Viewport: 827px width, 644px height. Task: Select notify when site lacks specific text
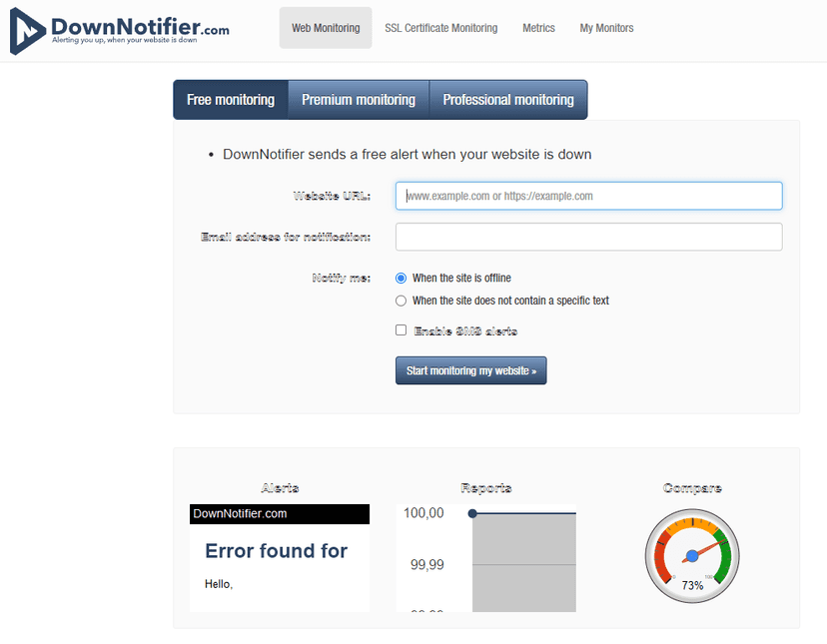tap(401, 300)
